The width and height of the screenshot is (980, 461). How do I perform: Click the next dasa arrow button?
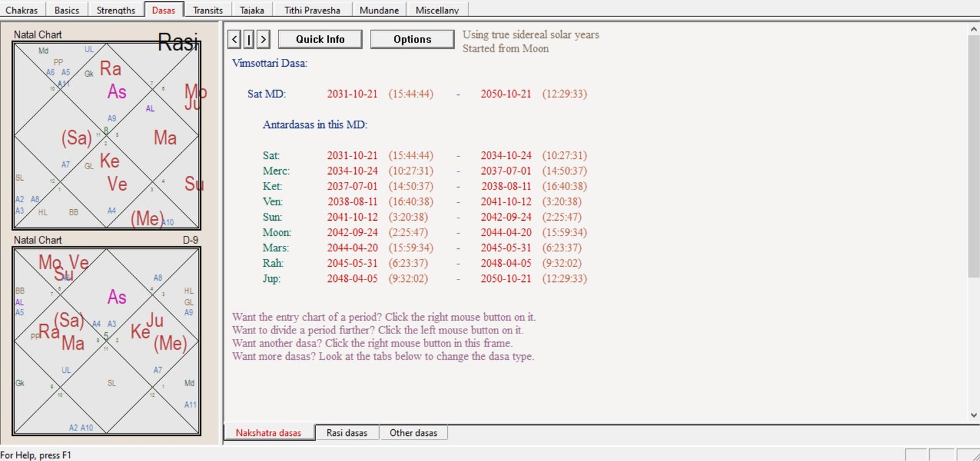click(x=263, y=39)
